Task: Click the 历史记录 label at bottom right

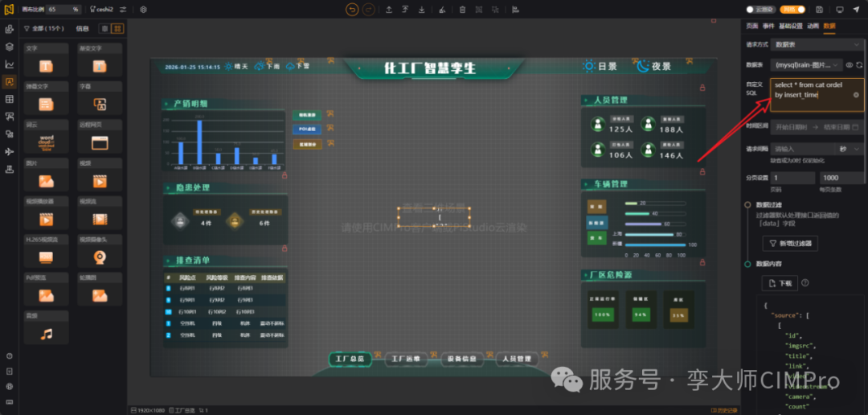Action: tap(725, 410)
